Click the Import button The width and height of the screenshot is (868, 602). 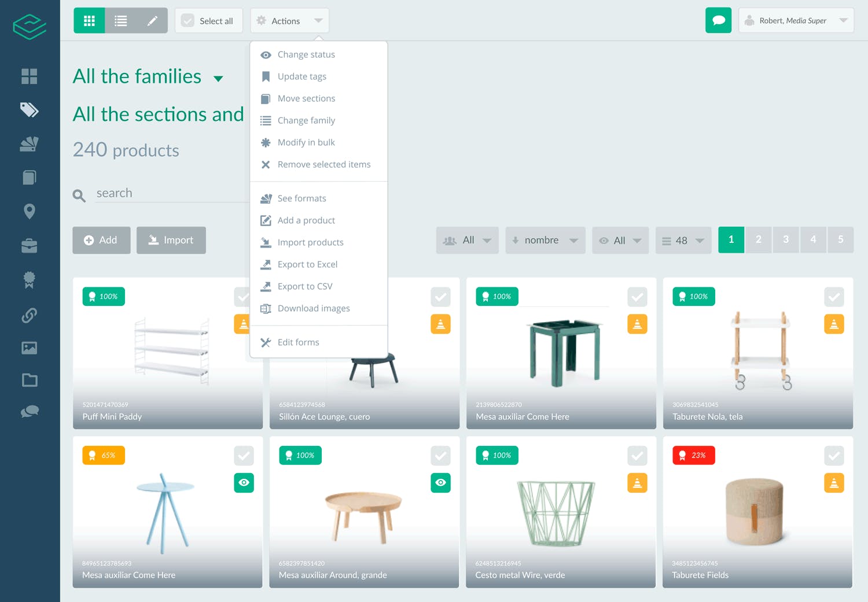tap(171, 240)
